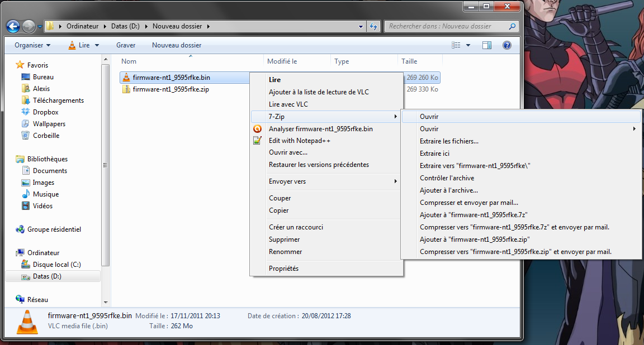This screenshot has height=345, width=644.
Task: Click the orange Analyser scan icon
Action: click(258, 129)
